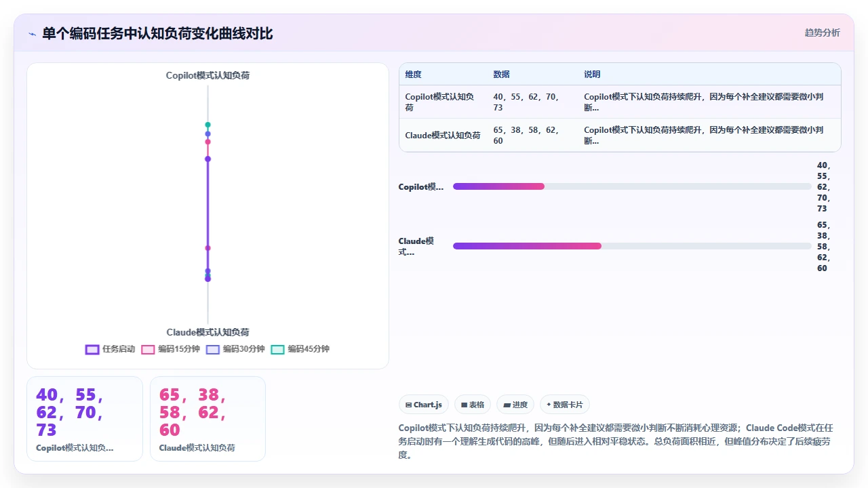Click the table cell 65, 38, 58, 62, 60
Screen dimensions: 868x488
point(532,136)
